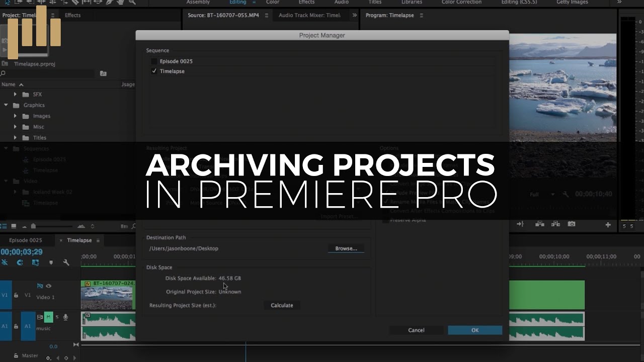Screen dimensions: 644x362
Task: Click Browse for destination path
Action: [346, 248]
